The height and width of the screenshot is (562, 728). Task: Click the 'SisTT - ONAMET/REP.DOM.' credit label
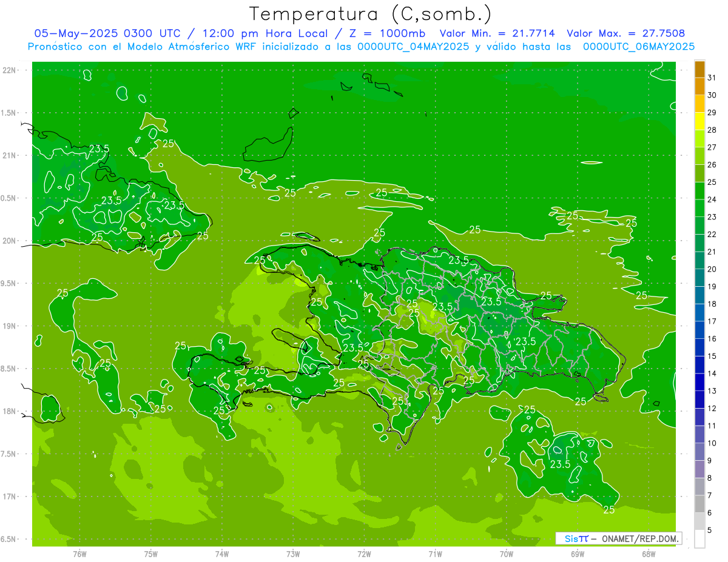coord(618,538)
